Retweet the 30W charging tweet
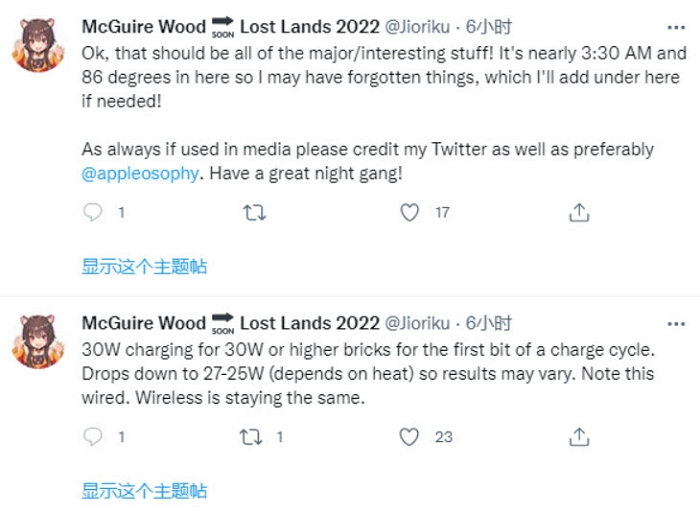Viewport: 700px width, 513px height. click(255, 436)
